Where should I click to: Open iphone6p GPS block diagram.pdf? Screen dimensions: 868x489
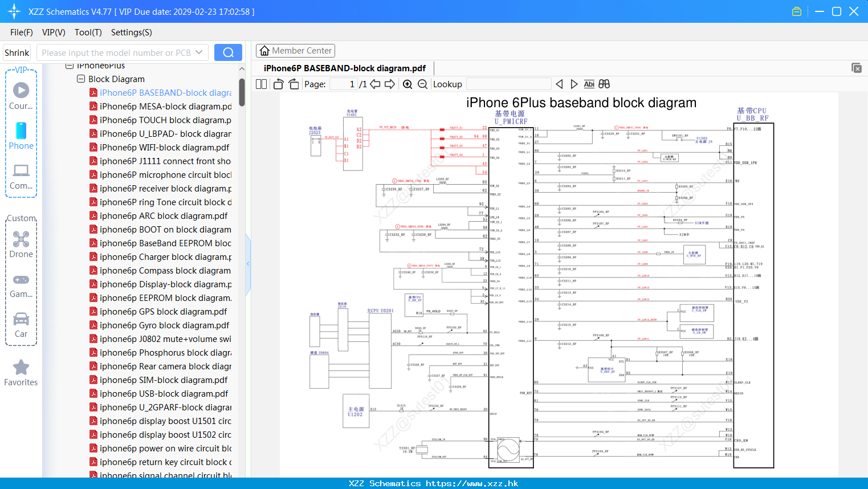pos(158,311)
